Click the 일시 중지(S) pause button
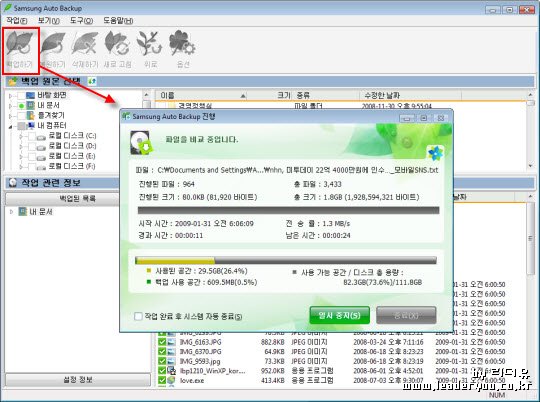The image size is (540, 402). pyautogui.click(x=340, y=315)
